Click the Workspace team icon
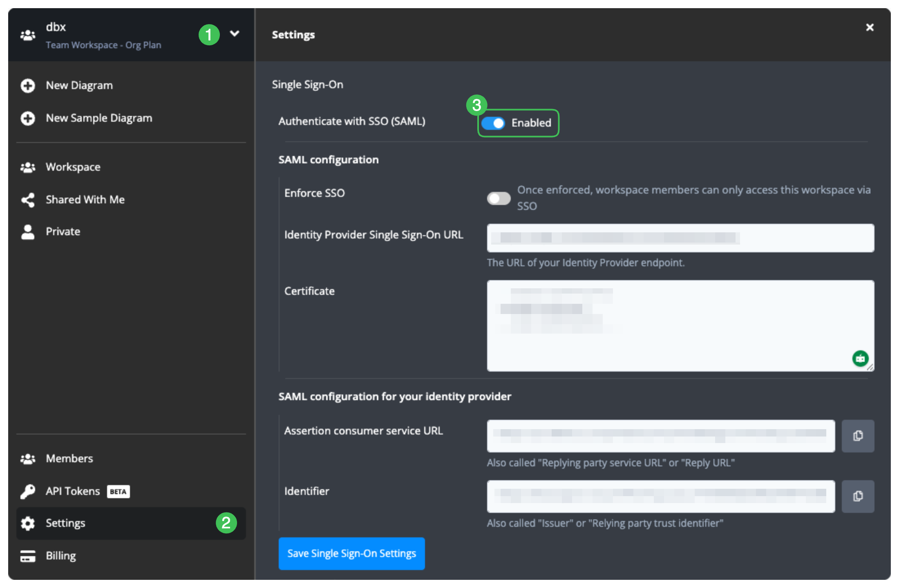 (x=27, y=167)
